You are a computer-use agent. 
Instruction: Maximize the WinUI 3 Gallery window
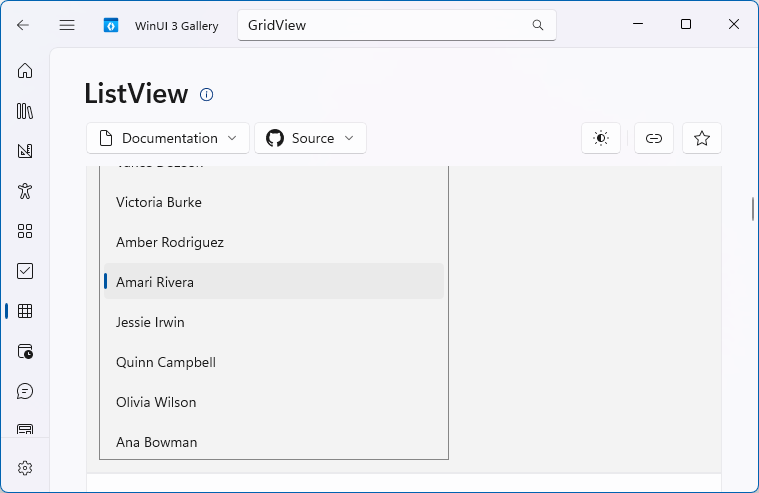tap(685, 24)
